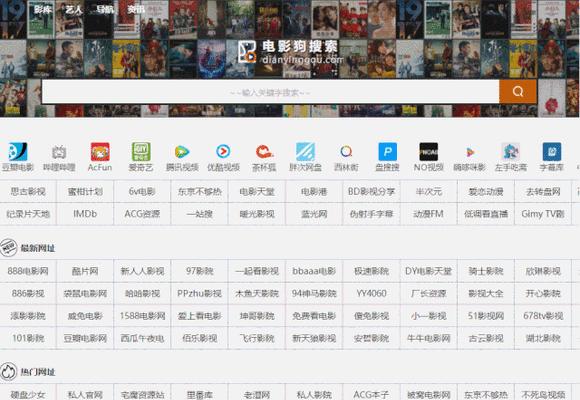
Task: Visit the 思古影视 link
Action: 28,191
